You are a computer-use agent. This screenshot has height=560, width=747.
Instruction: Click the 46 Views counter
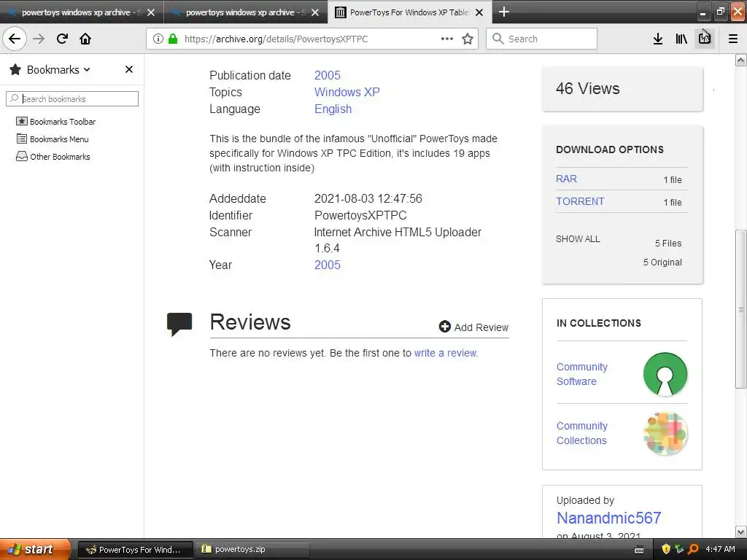(587, 88)
